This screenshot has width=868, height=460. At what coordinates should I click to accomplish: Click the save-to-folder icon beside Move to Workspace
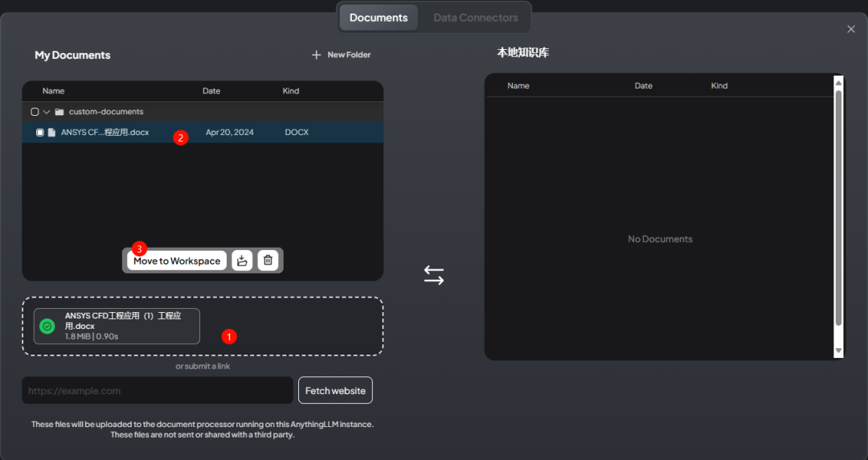242,261
